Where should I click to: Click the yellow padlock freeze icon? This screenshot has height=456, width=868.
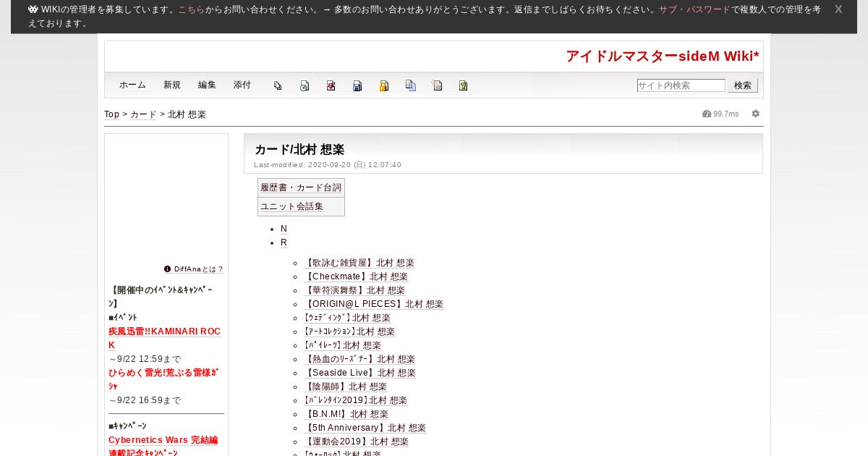pos(384,85)
